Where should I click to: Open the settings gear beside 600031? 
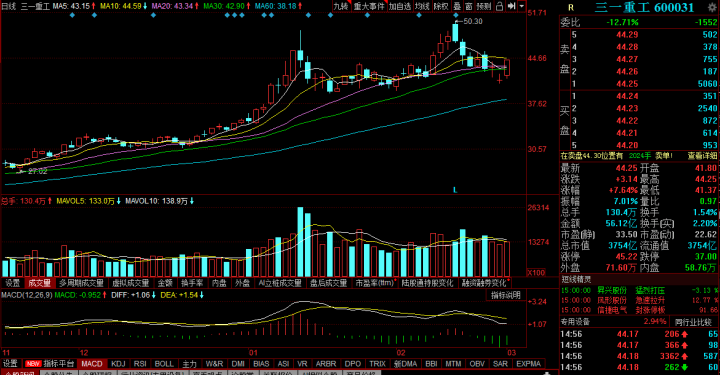[712, 7]
